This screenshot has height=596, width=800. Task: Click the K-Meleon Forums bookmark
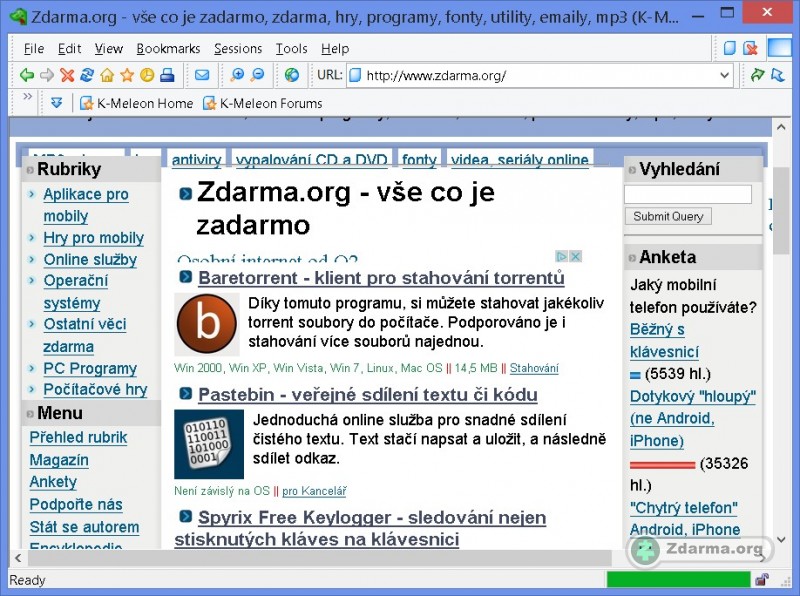(263, 103)
